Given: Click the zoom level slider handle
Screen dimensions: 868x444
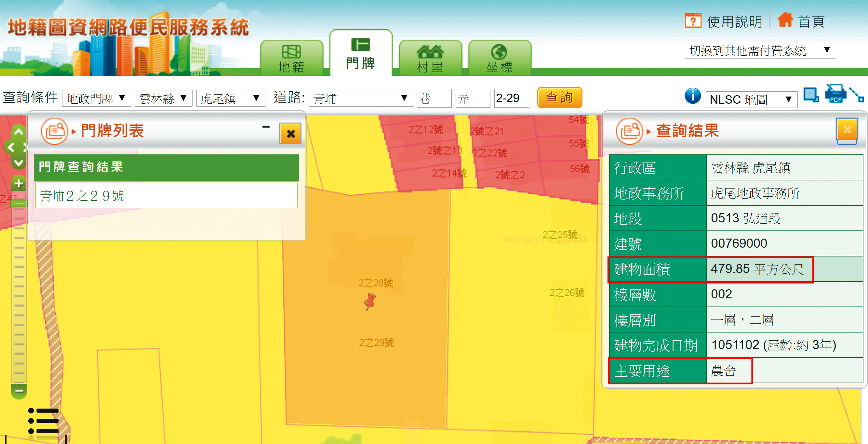Looking at the screenshot, I should [x=19, y=203].
